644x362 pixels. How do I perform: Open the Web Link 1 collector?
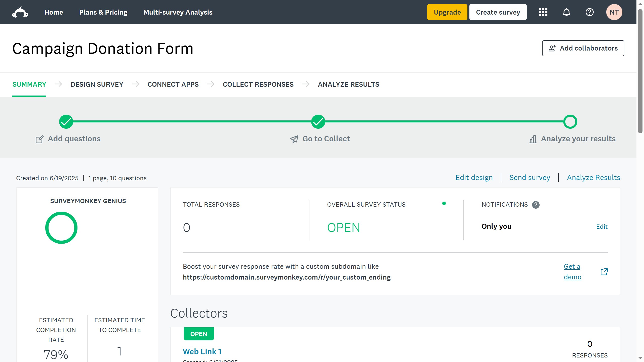pos(202,351)
